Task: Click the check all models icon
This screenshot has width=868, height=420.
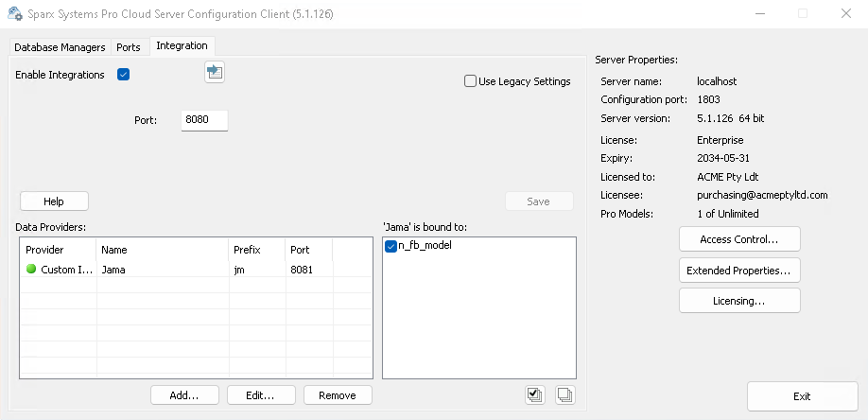Action: tap(535, 394)
